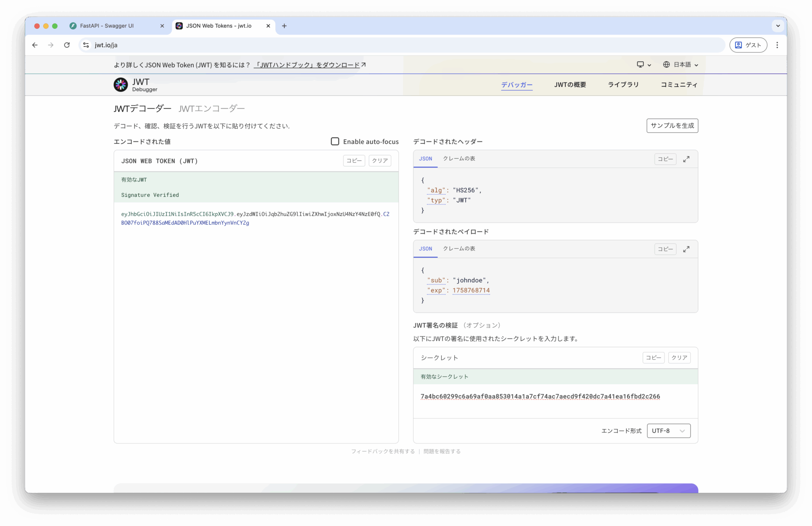Open the 日本語 language dropdown

point(680,65)
